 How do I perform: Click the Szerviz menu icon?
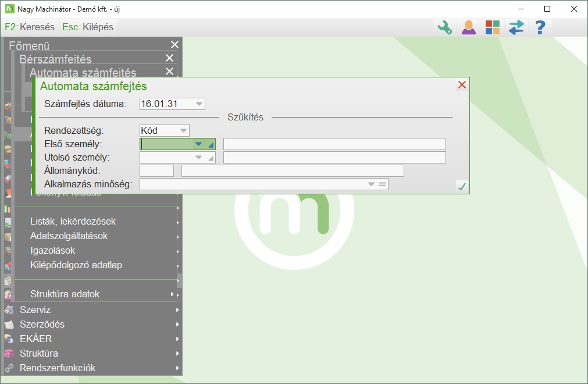coord(9,310)
